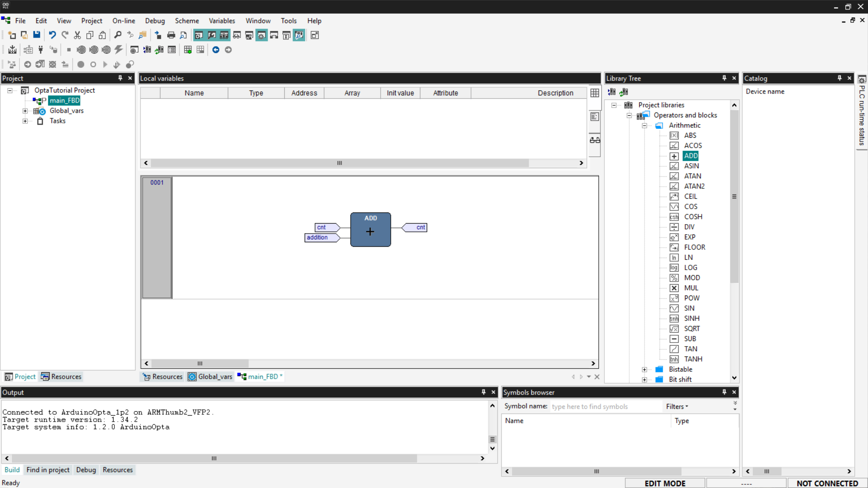
Task: Toggle pin on the Project panel
Action: [120, 78]
